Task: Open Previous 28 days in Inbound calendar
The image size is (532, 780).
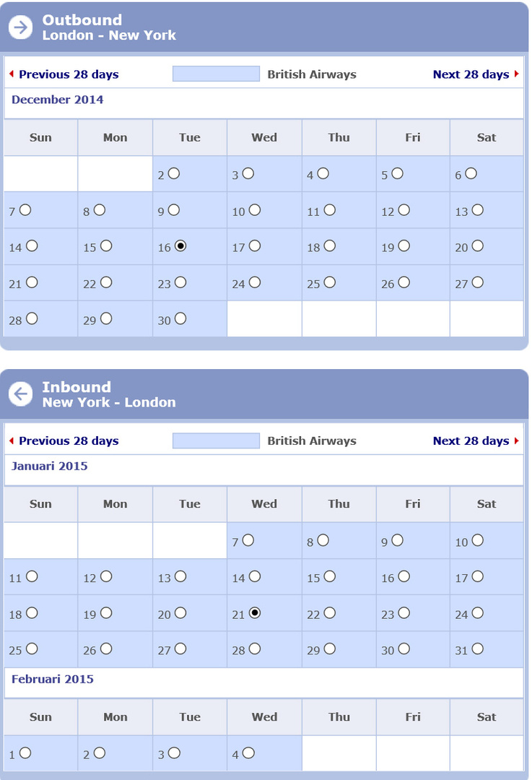Action: coord(69,441)
